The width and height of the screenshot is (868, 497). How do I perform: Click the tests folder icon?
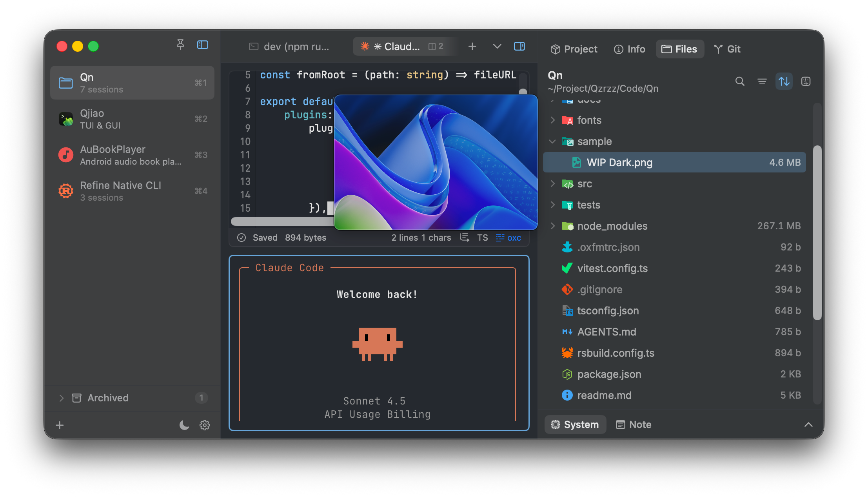coord(567,205)
